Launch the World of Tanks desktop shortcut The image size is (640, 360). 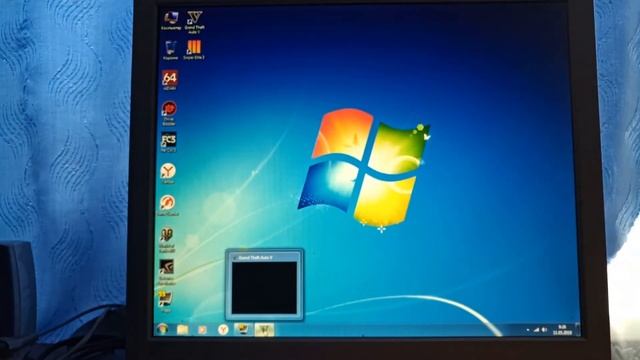166,239
